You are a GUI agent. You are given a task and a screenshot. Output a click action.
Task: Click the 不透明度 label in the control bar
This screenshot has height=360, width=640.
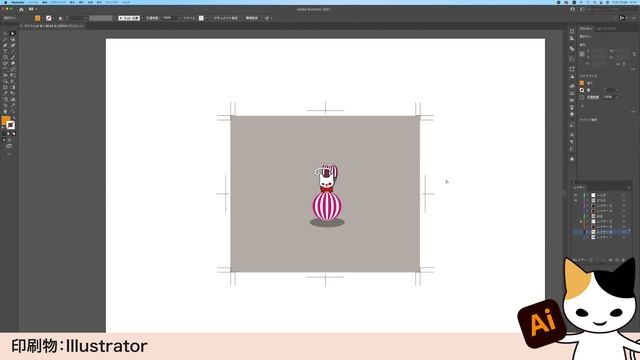coord(152,18)
